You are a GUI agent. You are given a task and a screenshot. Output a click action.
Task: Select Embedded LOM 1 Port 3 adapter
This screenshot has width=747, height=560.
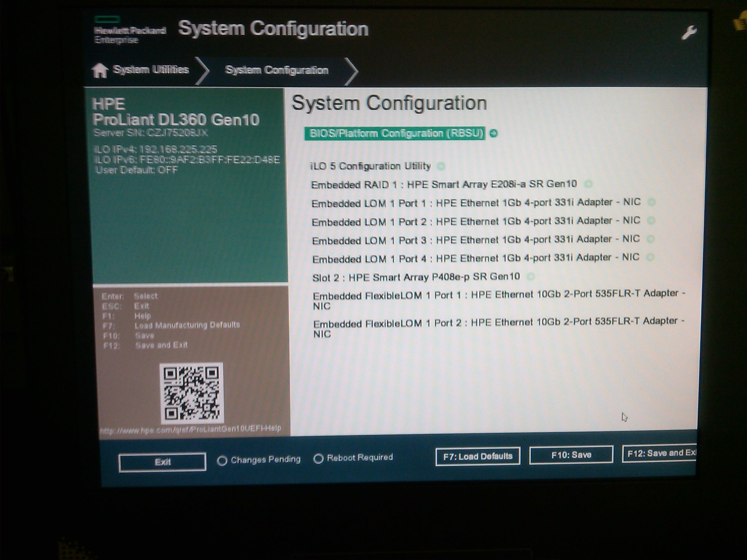(x=476, y=240)
